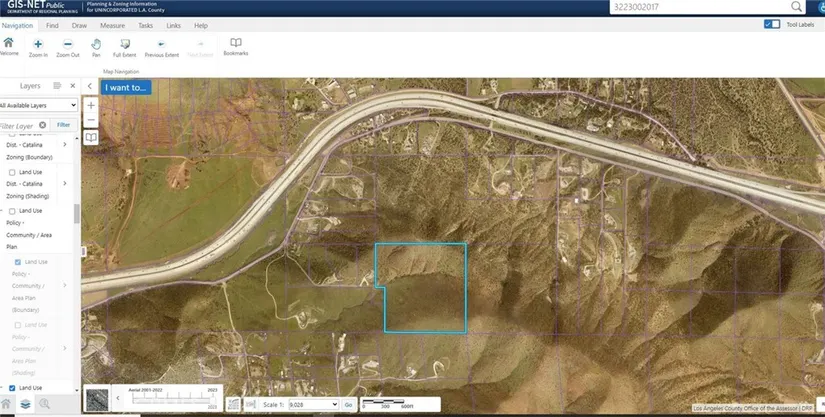825x417 pixels.
Task: Toggle the Tool Labels switch
Action: point(771,24)
